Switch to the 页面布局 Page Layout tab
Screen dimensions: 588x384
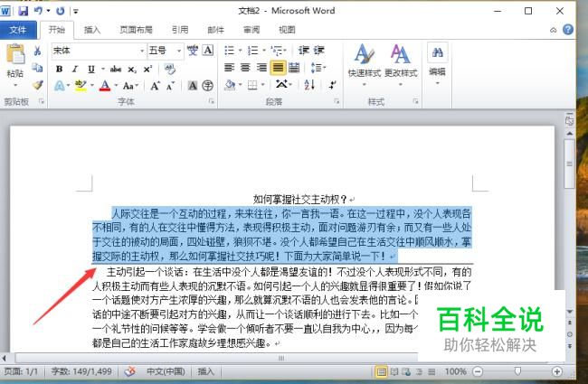pyautogui.click(x=136, y=30)
